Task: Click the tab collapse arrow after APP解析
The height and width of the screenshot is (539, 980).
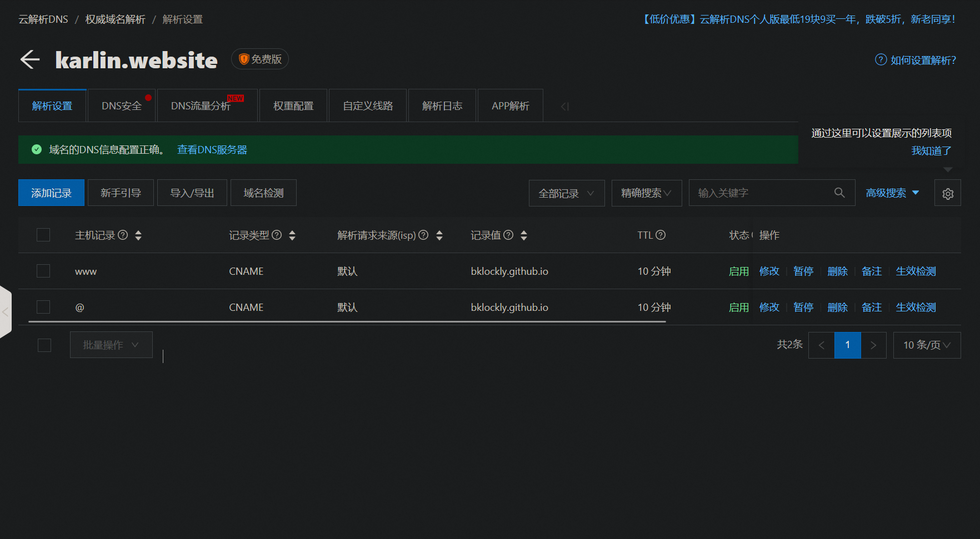Action: click(x=564, y=106)
